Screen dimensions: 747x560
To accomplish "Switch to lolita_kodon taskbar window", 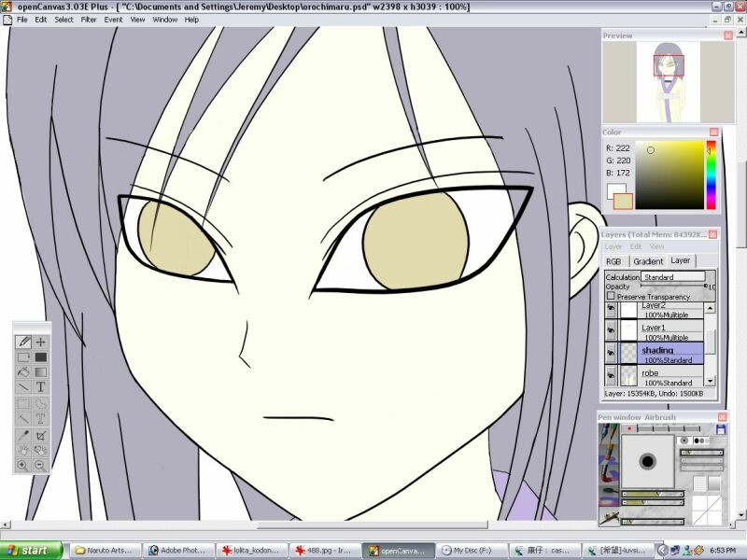I will pyautogui.click(x=251, y=551).
